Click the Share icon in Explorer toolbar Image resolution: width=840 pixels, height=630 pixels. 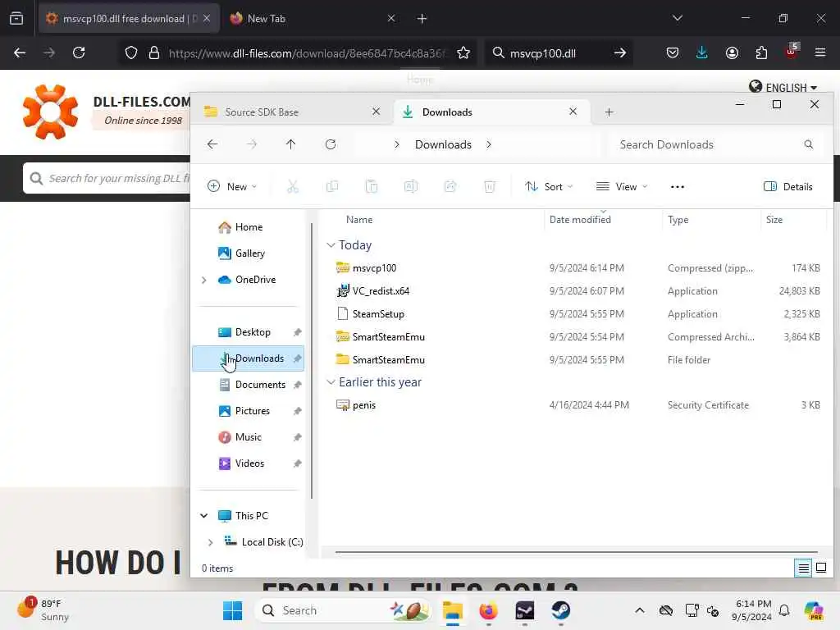tap(450, 186)
